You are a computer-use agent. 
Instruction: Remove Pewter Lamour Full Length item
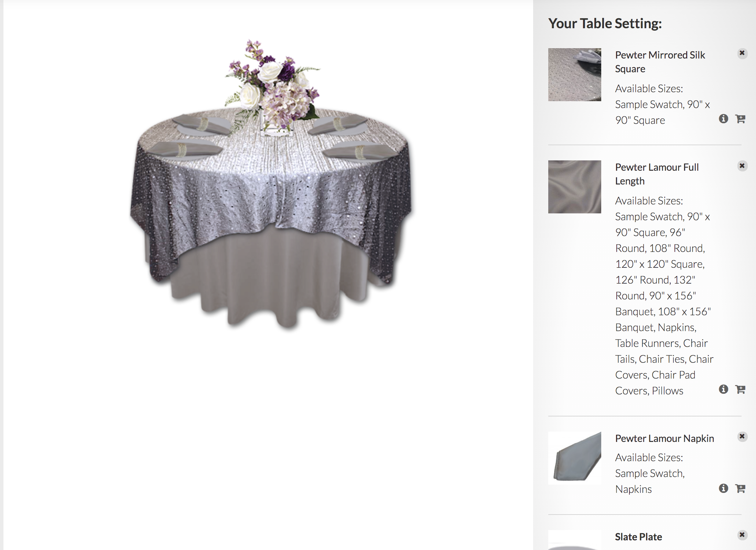(742, 166)
